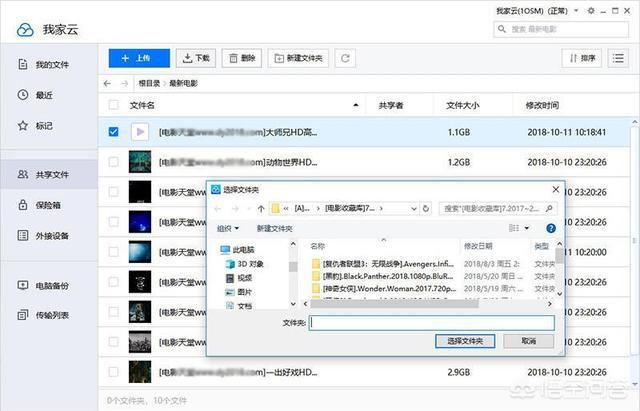Select 文档 in the dialog tree

point(239,306)
